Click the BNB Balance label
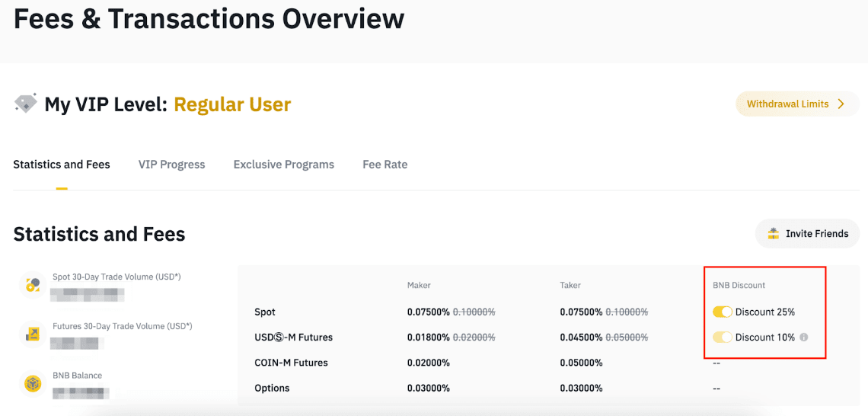Image resolution: width=868 pixels, height=416 pixels. pyautogui.click(x=77, y=375)
